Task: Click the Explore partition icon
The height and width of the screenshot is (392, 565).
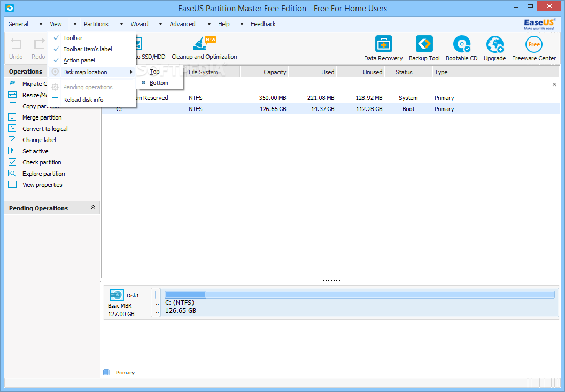Action: click(x=12, y=173)
